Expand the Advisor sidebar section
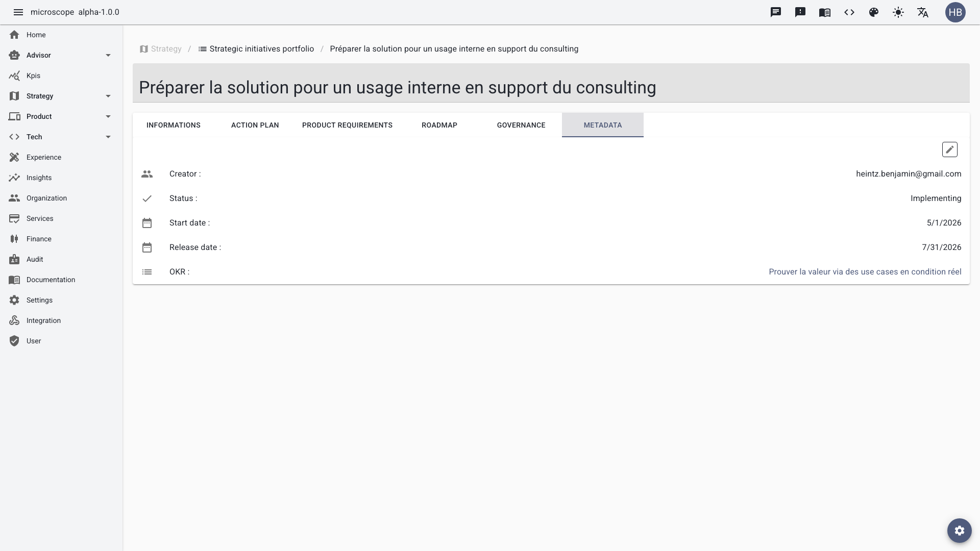The height and width of the screenshot is (551, 980). coord(108,55)
